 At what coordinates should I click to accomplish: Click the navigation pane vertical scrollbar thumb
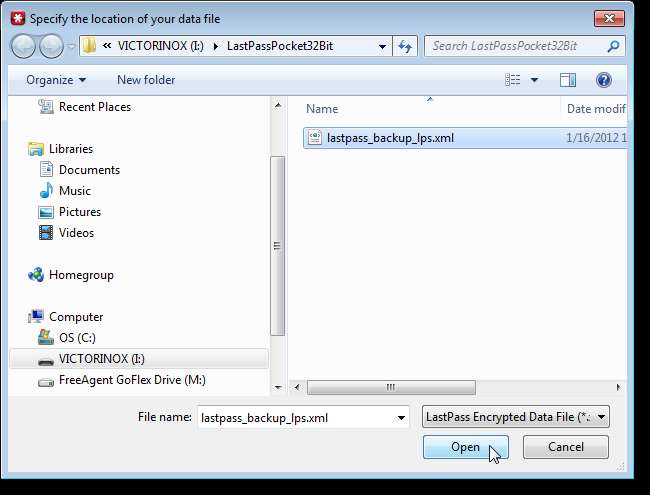coord(277,246)
